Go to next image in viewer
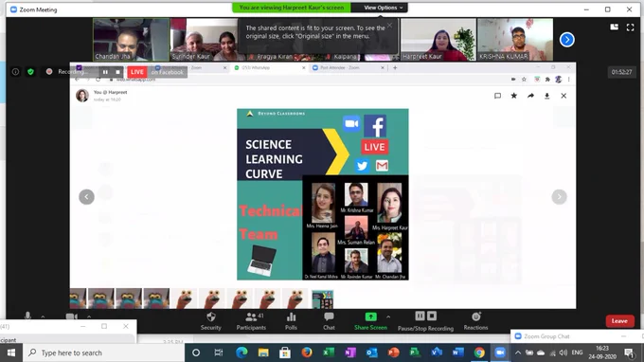Screen dimensions: 644x362 (x=559, y=197)
